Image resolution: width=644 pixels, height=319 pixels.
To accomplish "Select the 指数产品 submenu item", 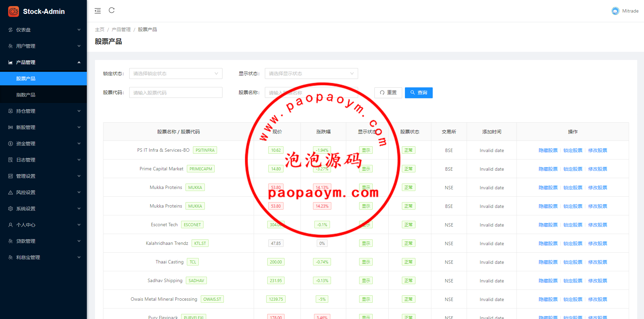I will [43, 95].
